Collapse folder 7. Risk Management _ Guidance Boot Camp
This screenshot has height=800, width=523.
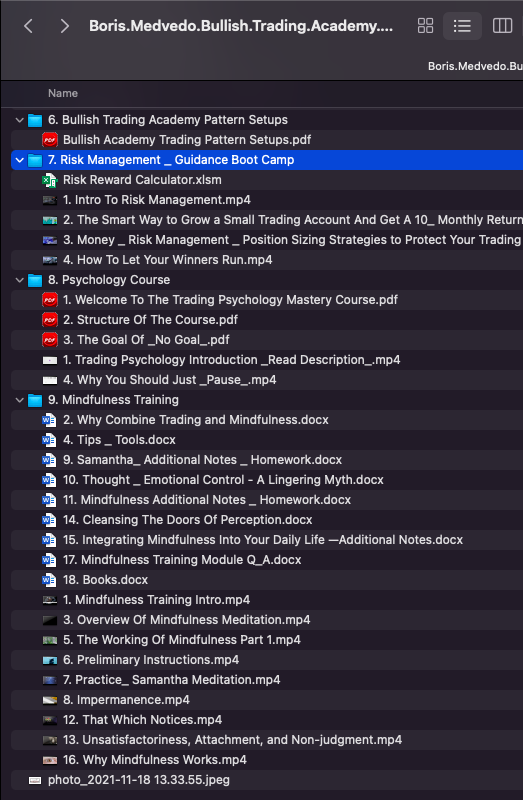pyautogui.click(x=20, y=160)
